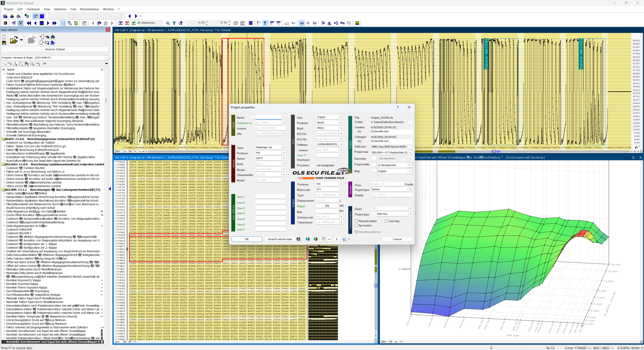644x350 pixels.
Task: Open the Project state dropdown
Action: coord(410,165)
